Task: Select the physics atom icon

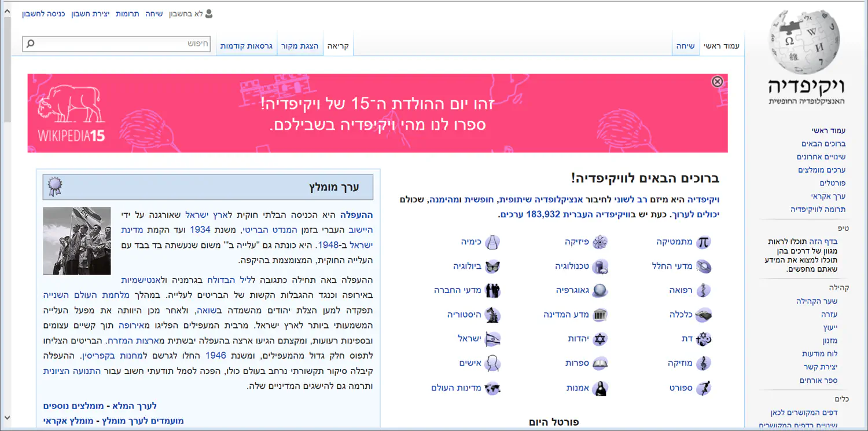Action: coord(600,242)
